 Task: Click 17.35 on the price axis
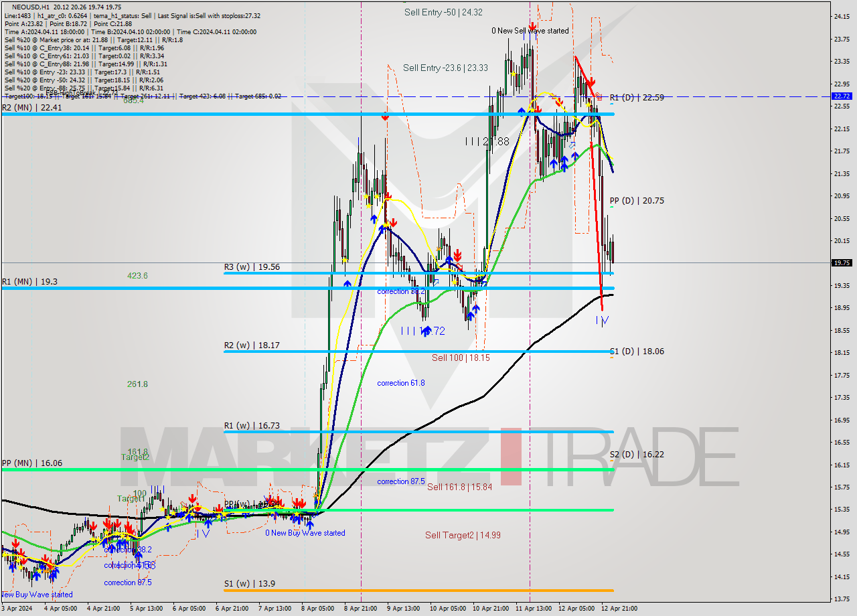841,398
